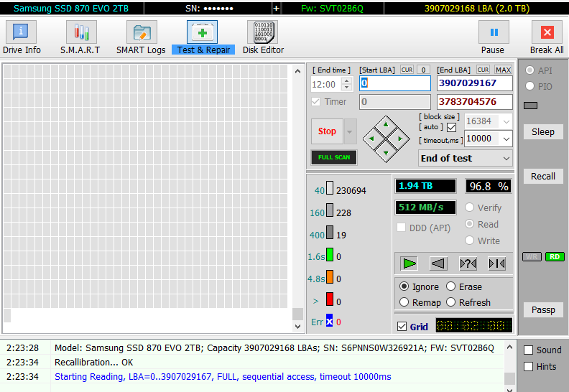Select the PIO radio button

[529, 86]
